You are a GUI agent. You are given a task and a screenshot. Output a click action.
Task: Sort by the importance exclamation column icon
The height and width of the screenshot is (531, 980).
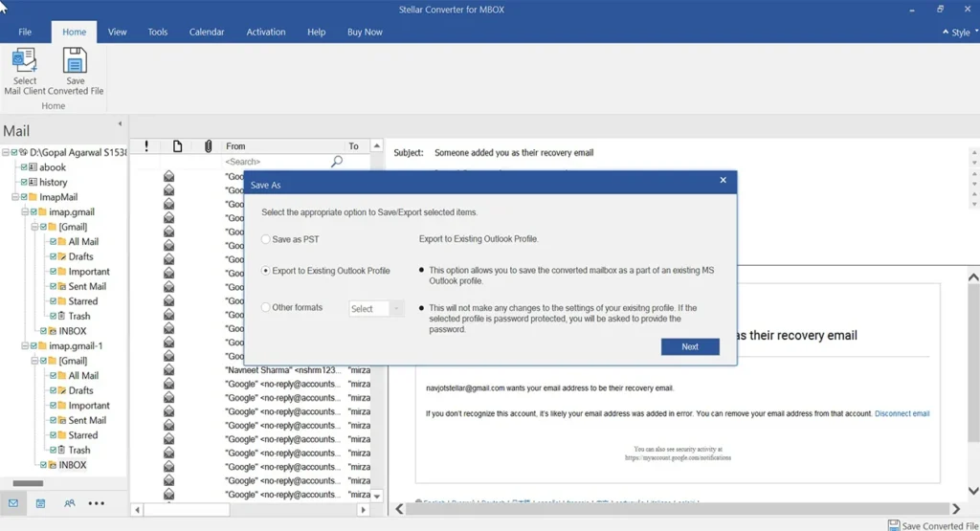point(146,146)
